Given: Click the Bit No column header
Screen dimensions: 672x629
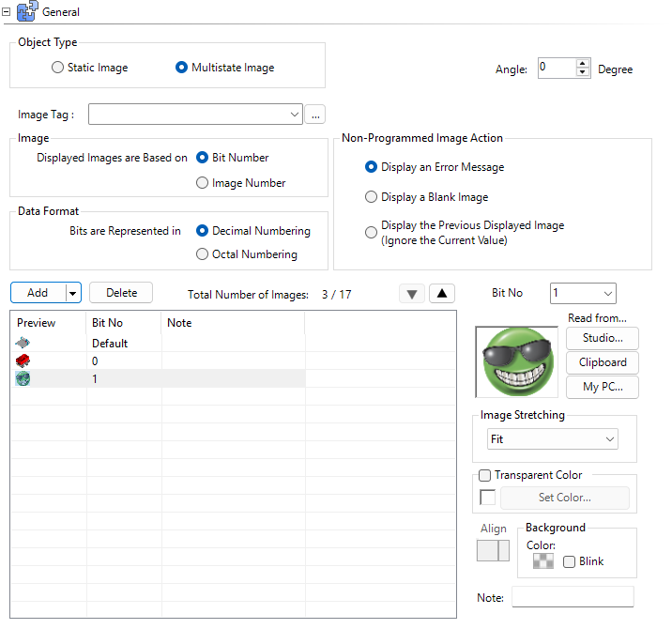Looking at the screenshot, I should pos(124,323).
